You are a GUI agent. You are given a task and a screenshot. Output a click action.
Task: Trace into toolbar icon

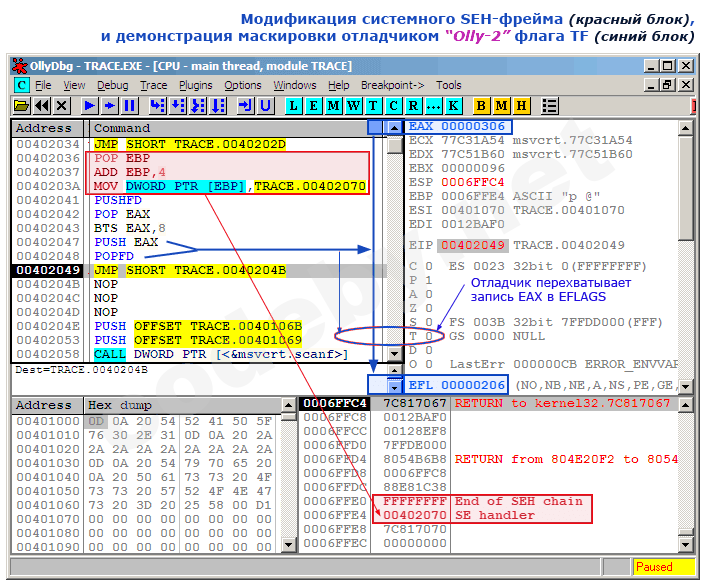pyautogui.click(x=198, y=106)
